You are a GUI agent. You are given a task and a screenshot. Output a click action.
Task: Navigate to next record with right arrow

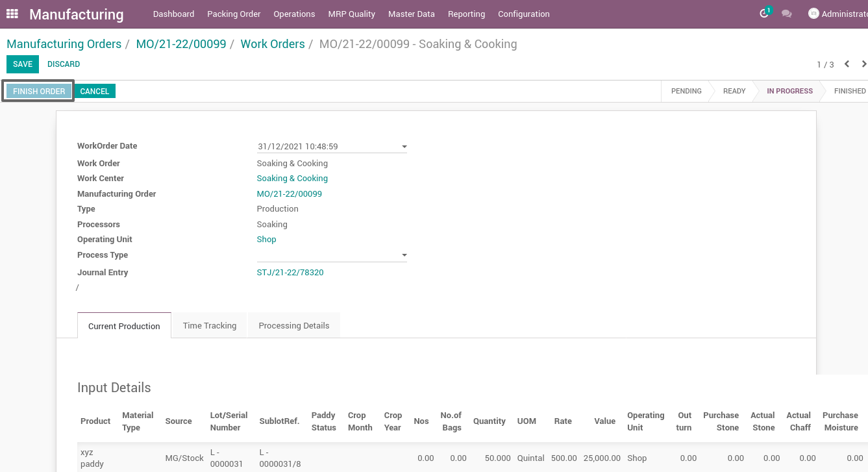[864, 64]
